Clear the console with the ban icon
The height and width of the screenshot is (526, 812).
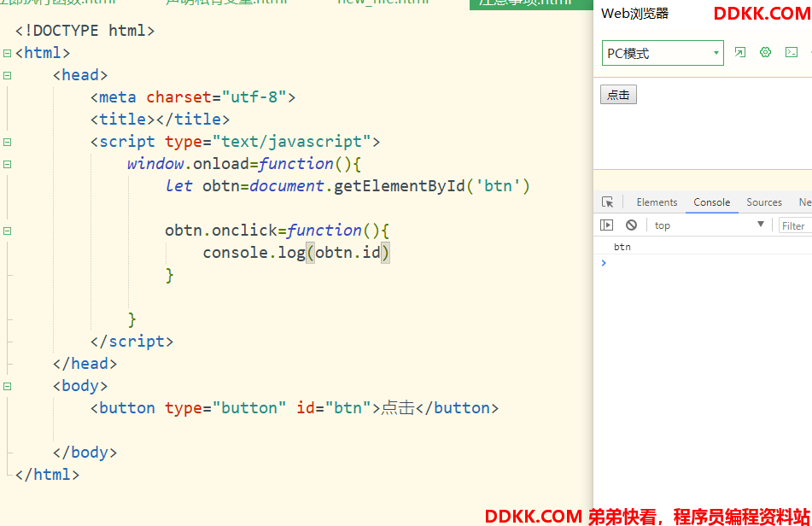(631, 225)
